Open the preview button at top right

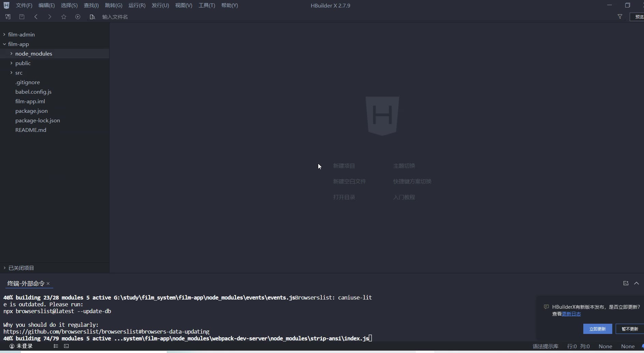click(x=637, y=17)
